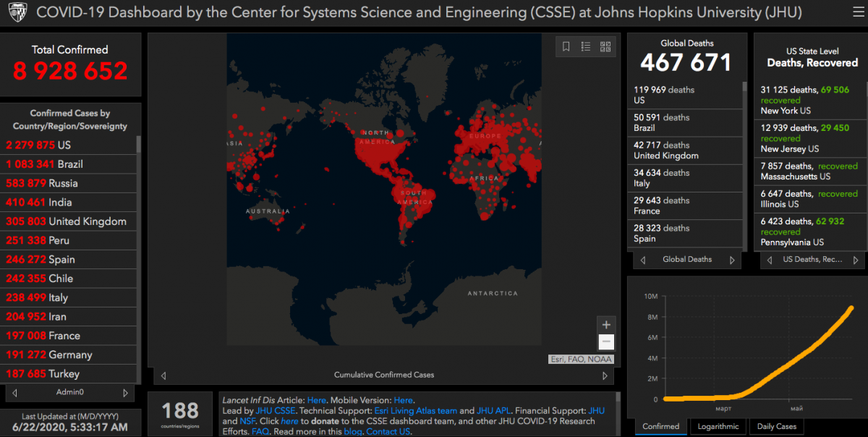
Task: Click the donate 'here' link
Action: tap(289, 421)
